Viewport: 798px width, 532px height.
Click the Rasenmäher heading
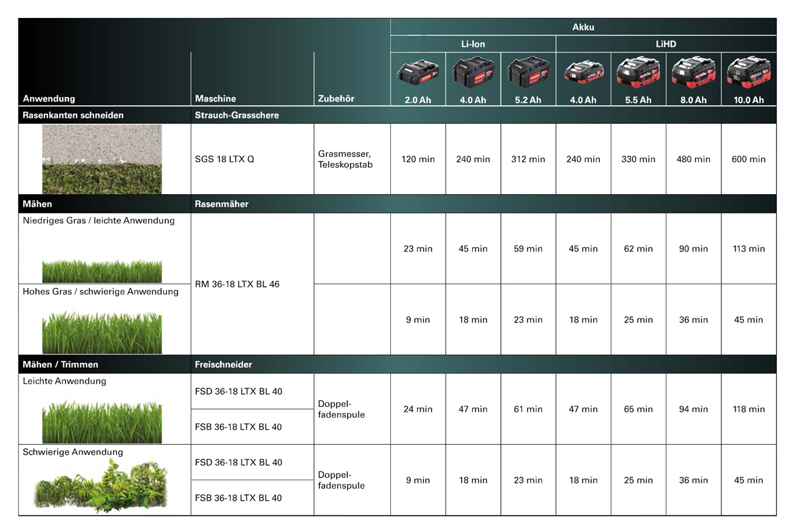click(x=221, y=204)
